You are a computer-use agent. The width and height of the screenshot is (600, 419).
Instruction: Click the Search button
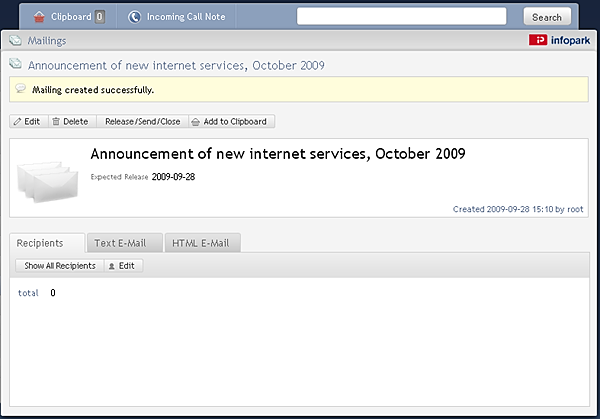pyautogui.click(x=547, y=17)
